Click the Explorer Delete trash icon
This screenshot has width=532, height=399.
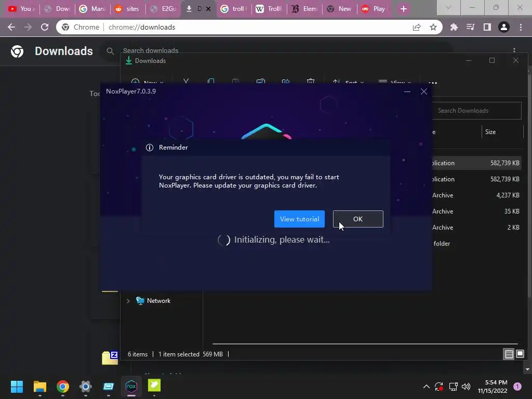[x=311, y=82]
